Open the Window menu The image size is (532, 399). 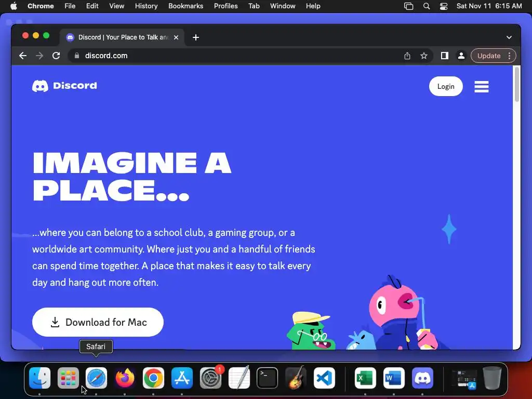pos(283,6)
